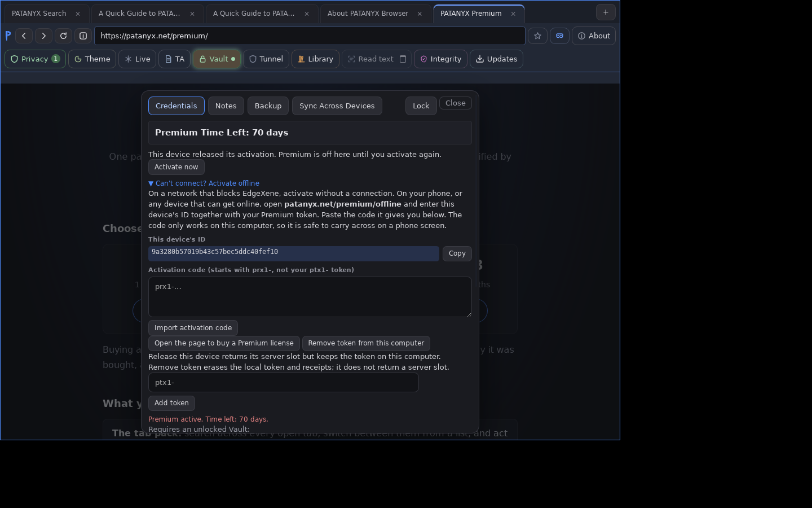
Task: Open the Theme toolbar item
Action: point(92,59)
